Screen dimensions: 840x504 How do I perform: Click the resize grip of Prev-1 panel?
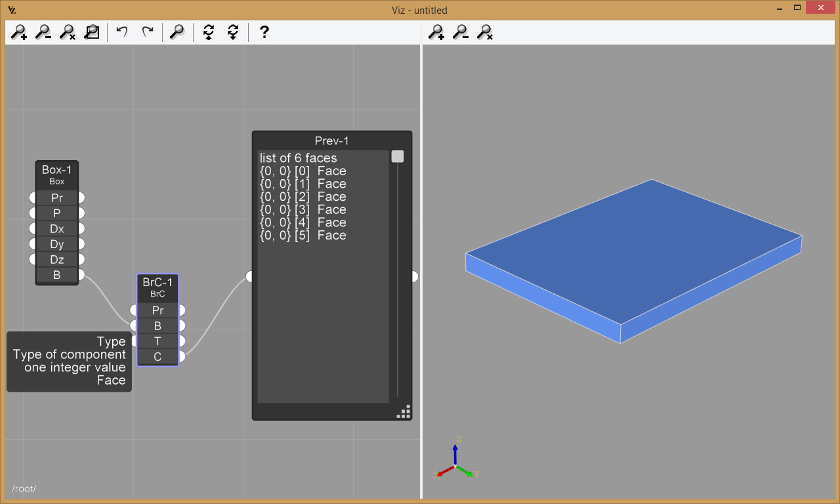(404, 412)
